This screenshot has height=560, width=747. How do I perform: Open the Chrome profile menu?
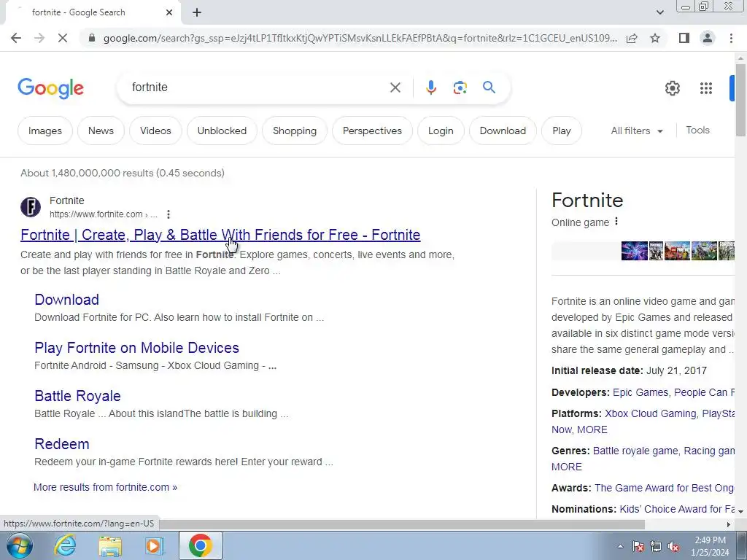click(x=708, y=38)
